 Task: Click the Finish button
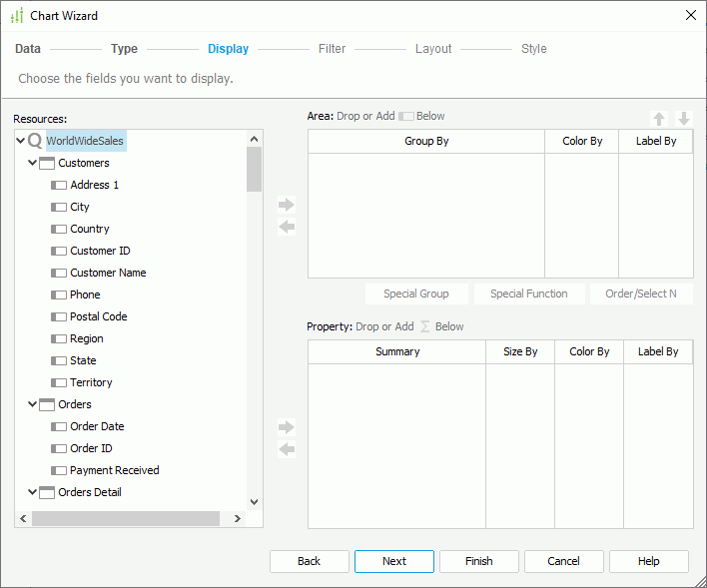[478, 561]
